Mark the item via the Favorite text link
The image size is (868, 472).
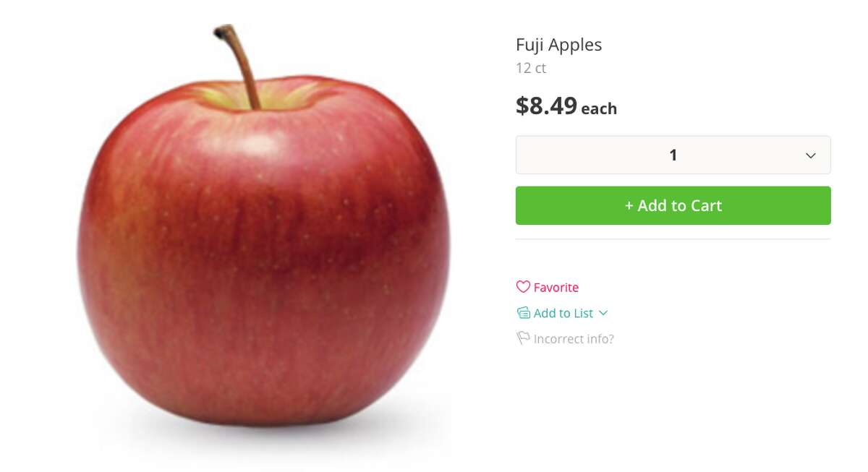point(556,287)
